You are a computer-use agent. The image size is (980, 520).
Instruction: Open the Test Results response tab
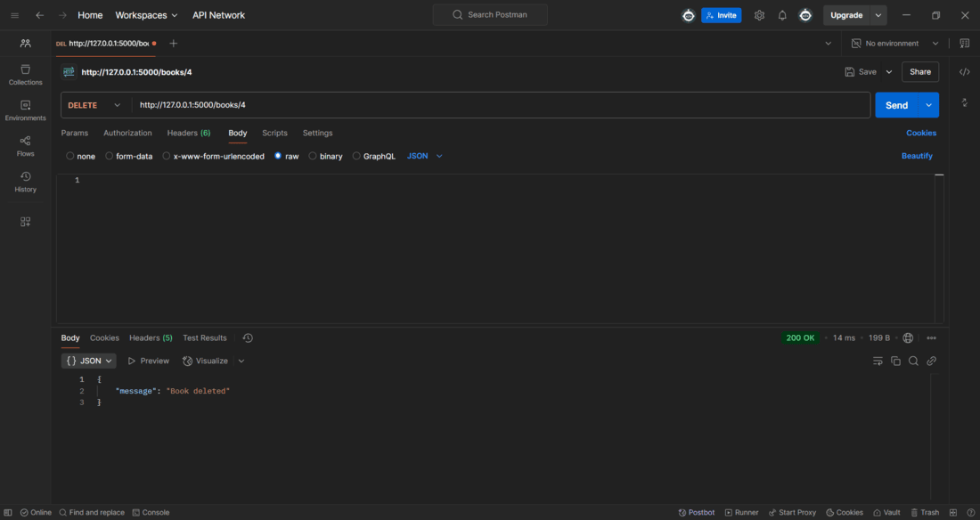click(x=204, y=338)
